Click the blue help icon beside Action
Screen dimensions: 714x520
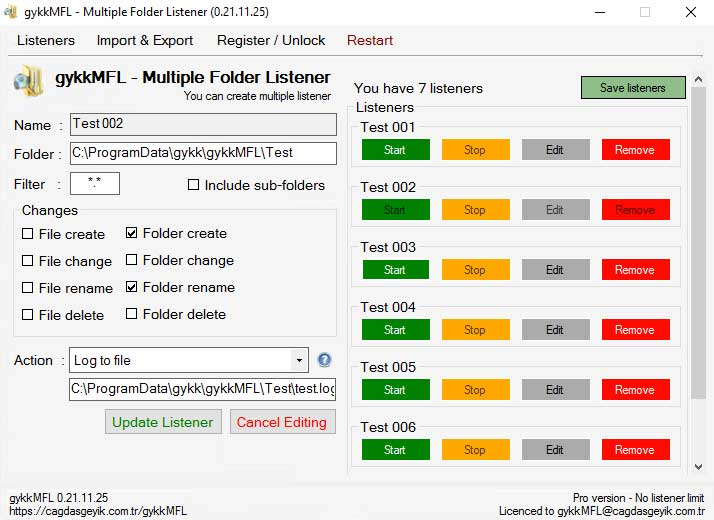tap(324, 360)
